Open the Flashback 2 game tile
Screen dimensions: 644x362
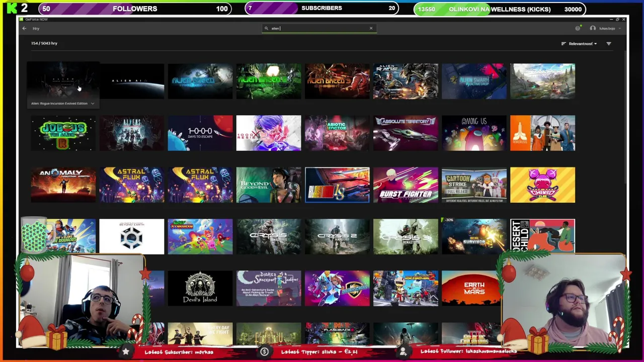(337, 334)
